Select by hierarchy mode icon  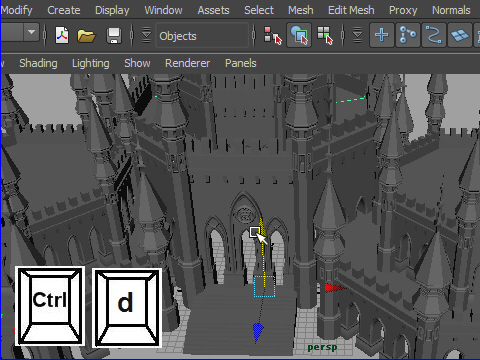[x=273, y=35]
